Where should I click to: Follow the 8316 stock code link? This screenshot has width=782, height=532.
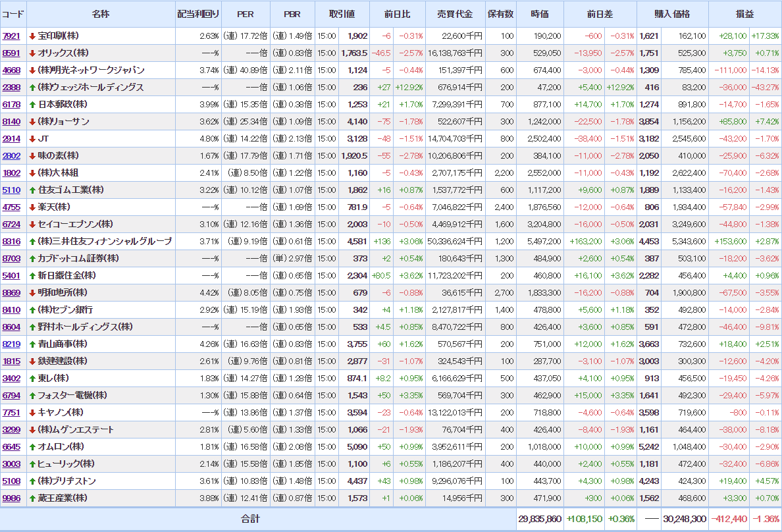point(11,242)
